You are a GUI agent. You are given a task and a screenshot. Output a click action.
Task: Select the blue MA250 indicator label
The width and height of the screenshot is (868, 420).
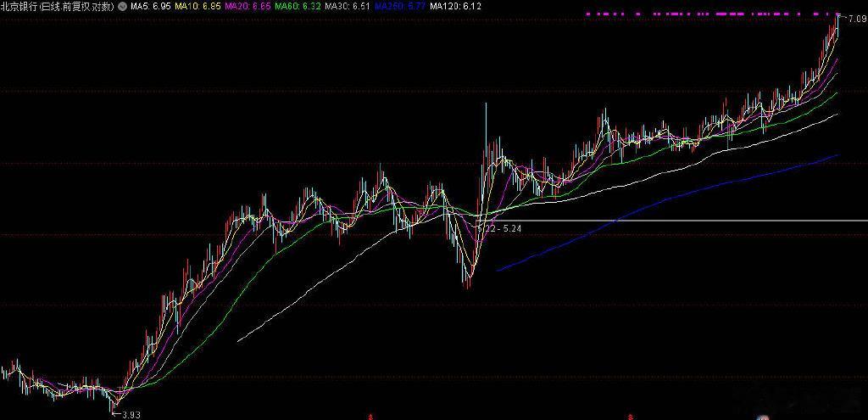click(x=400, y=7)
